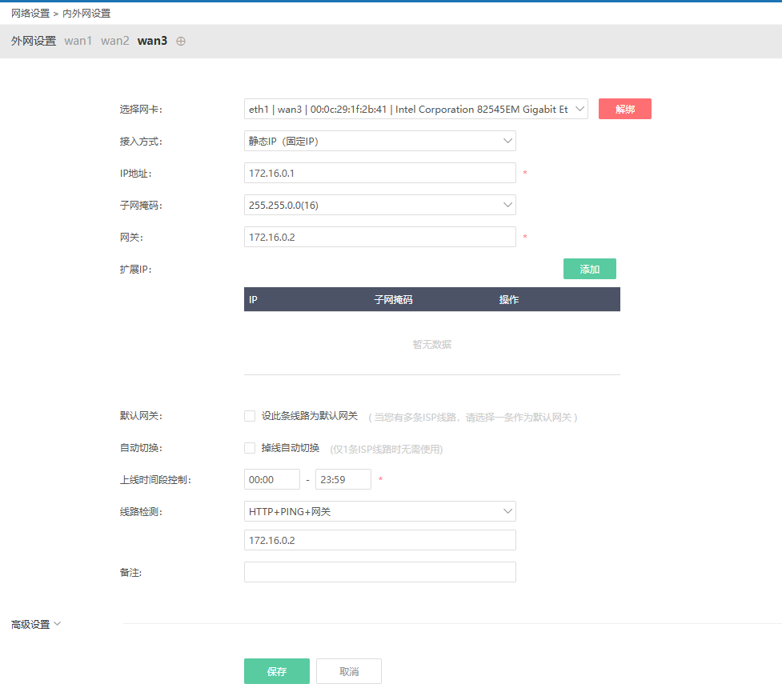This screenshot has height=700, width=782.
Task: Expand the 线路检测 detection method dropdown
Action: tap(379, 512)
